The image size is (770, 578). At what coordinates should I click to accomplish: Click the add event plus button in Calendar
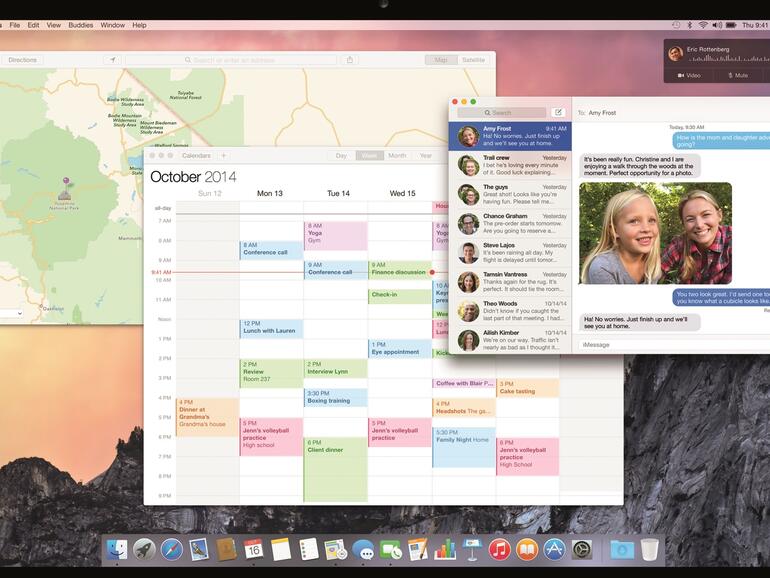click(223, 156)
